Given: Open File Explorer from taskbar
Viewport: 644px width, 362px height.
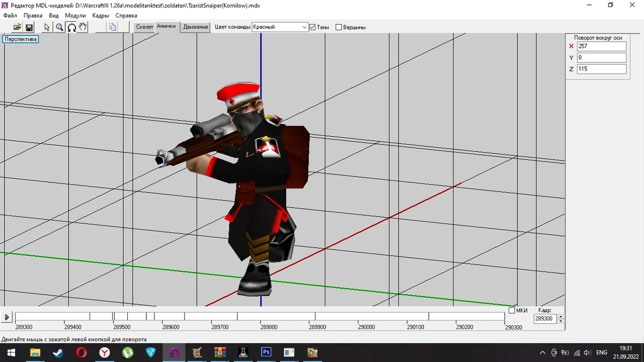Looking at the screenshot, I should (35, 352).
